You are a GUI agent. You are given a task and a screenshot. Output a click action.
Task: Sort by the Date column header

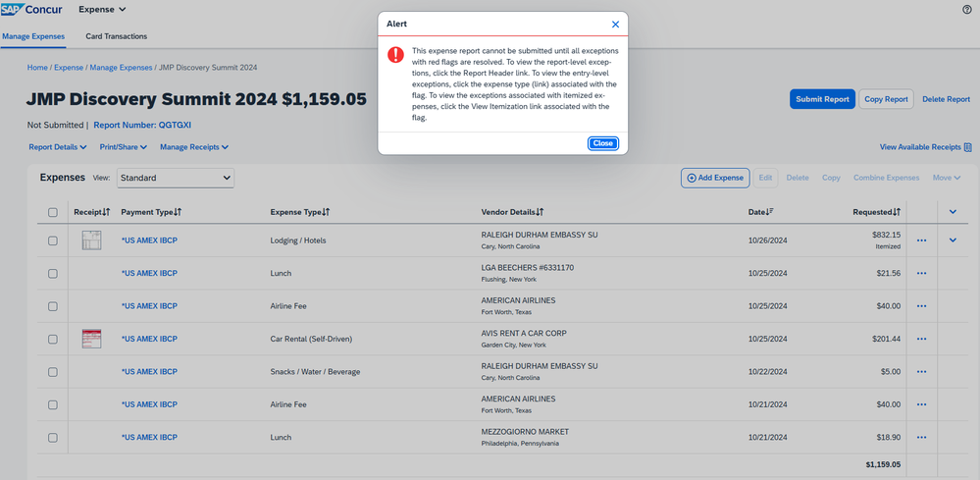760,212
